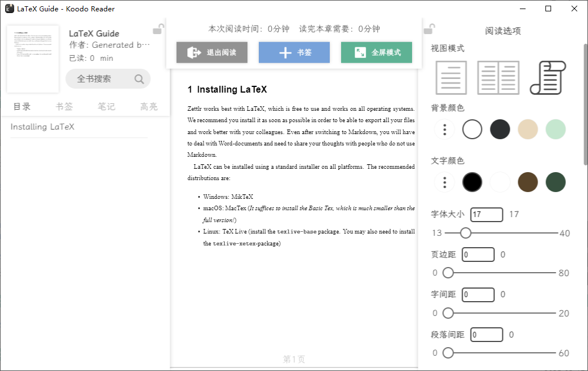The height and width of the screenshot is (371, 588).
Task: Enter 全屏模式 fullscreen
Action: tap(376, 52)
